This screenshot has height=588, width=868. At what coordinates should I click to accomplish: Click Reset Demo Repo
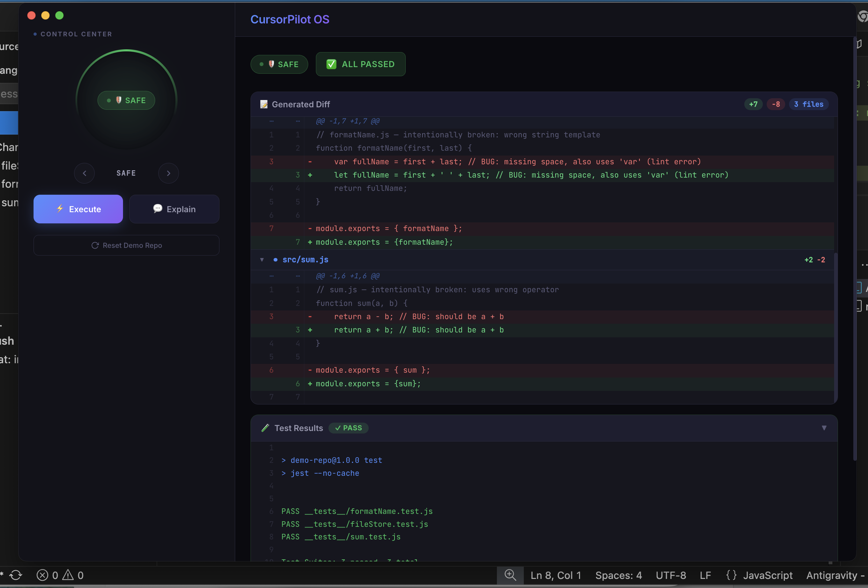tap(126, 245)
